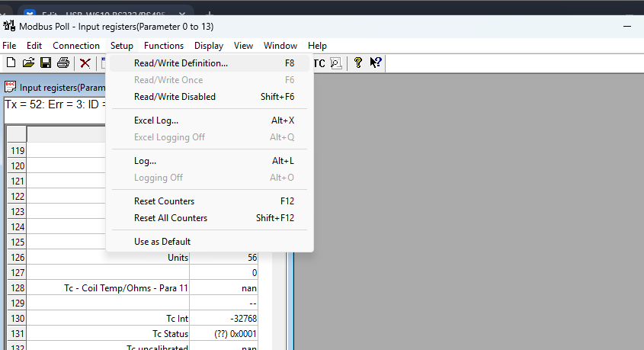Click the TC toolbar button
The width and height of the screenshot is (644, 350).
[319, 63]
